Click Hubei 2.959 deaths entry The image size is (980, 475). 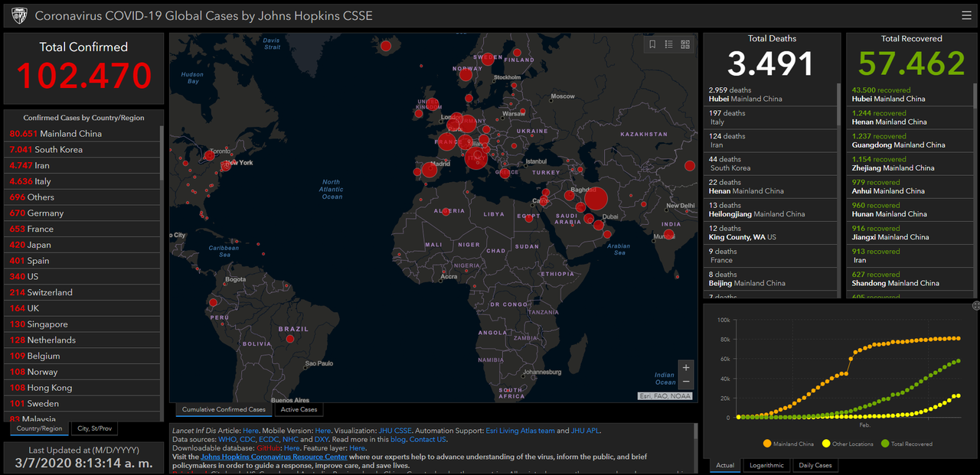[x=770, y=94]
